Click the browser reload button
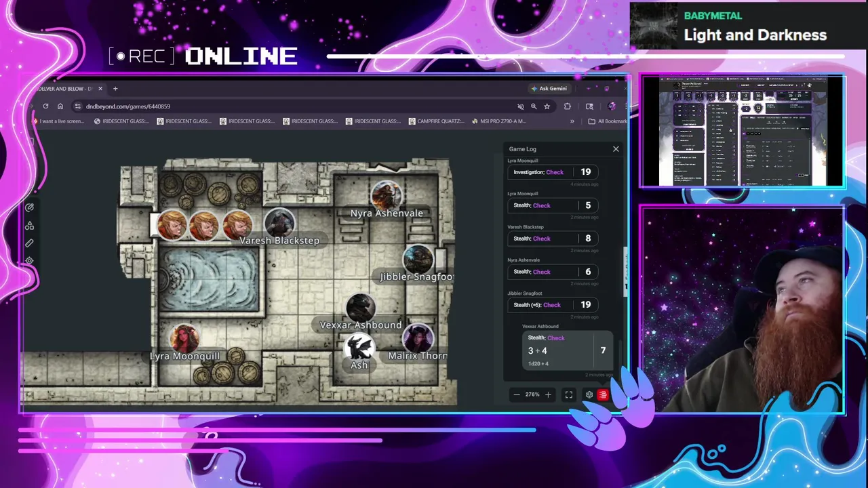Screen dimensions: 868x488 (45, 106)
